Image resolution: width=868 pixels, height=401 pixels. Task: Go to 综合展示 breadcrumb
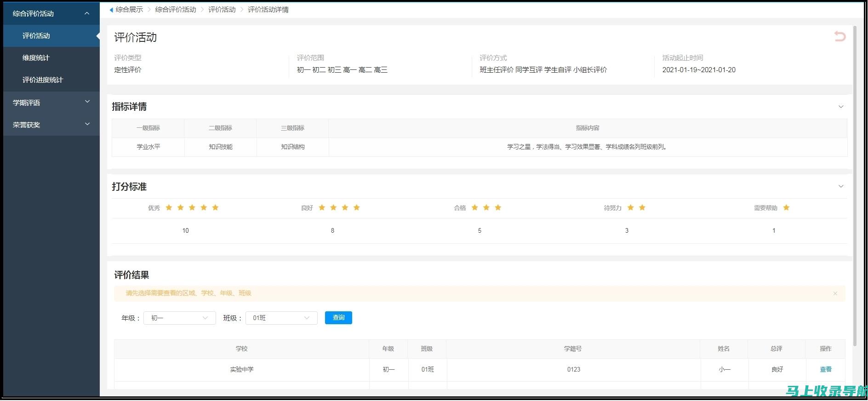pos(129,10)
